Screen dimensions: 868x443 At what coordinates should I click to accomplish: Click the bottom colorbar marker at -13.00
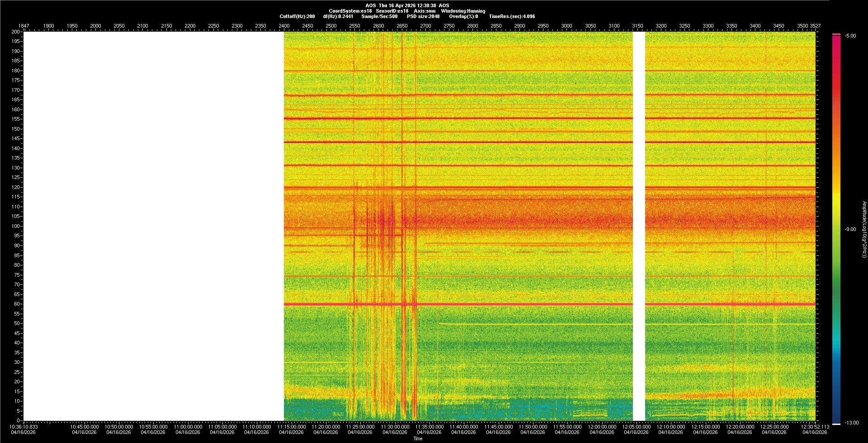836,424
